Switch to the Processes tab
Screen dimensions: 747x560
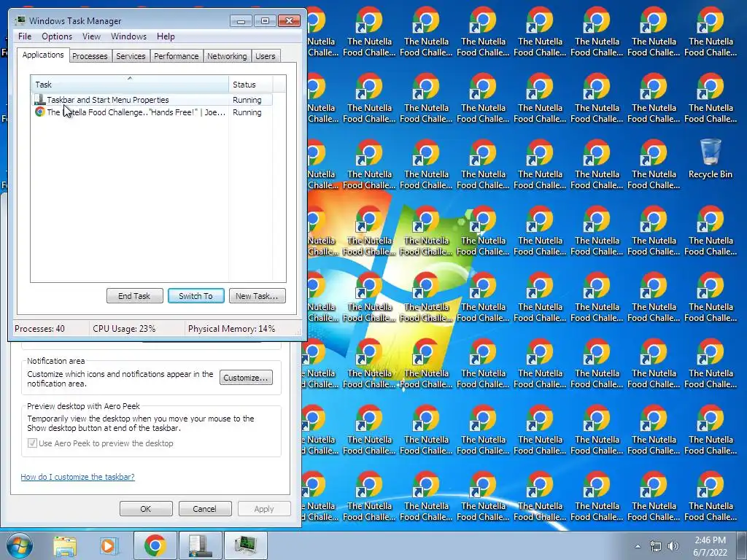pos(90,56)
